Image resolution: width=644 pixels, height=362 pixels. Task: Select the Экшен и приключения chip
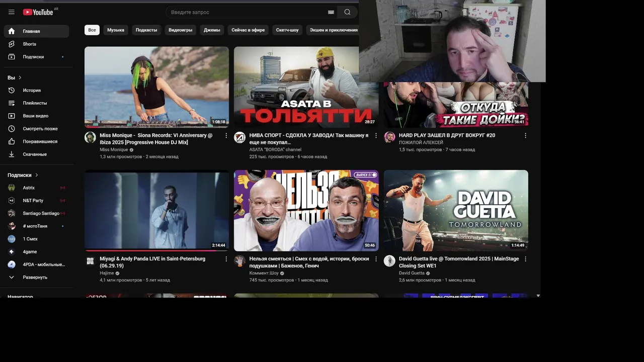pos(334,30)
